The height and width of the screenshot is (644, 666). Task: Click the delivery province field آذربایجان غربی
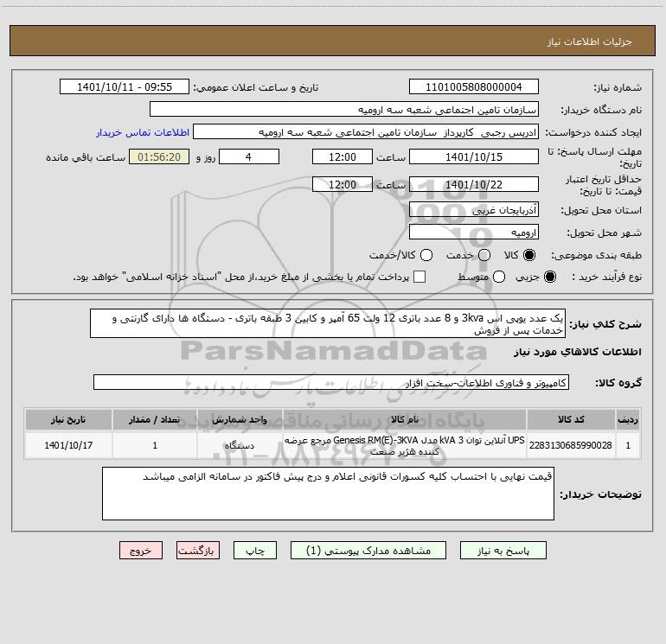[x=474, y=210]
